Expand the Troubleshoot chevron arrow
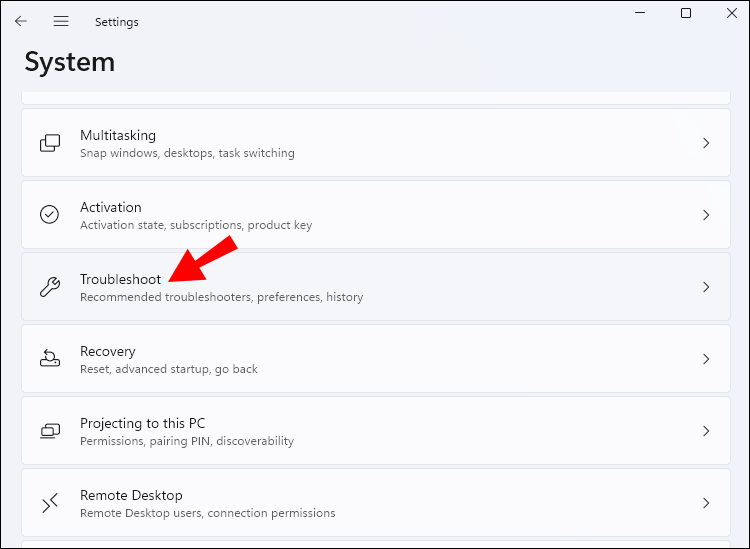Image resolution: width=750 pixels, height=549 pixels. click(706, 287)
